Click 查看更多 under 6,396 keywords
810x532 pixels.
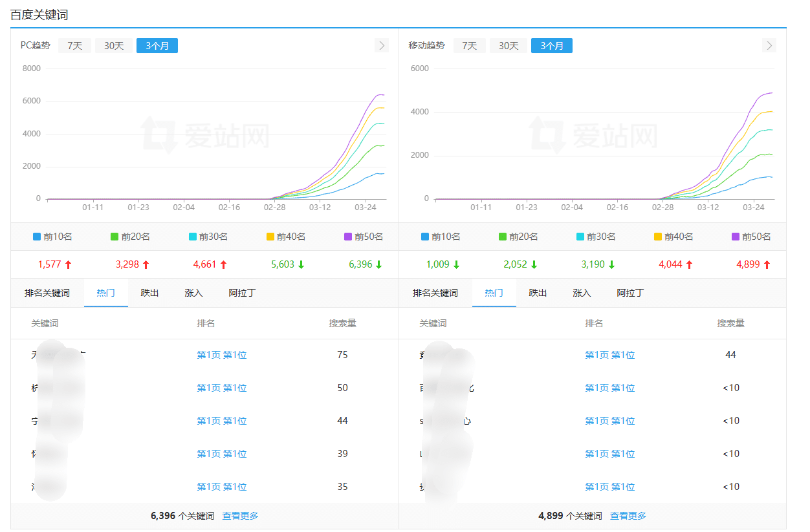(x=240, y=516)
